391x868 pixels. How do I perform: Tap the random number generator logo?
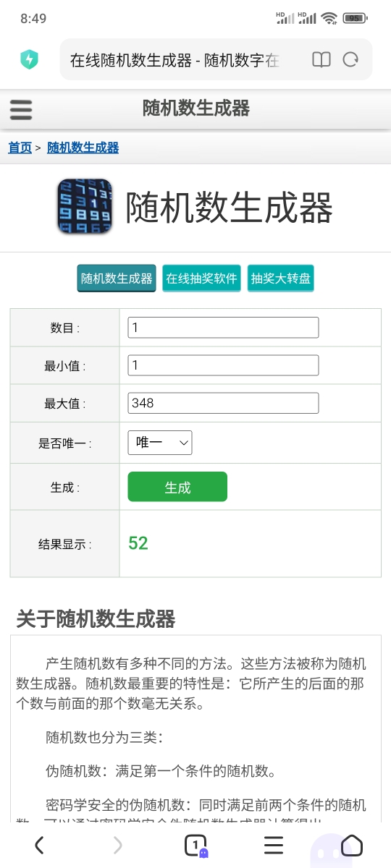click(x=85, y=207)
